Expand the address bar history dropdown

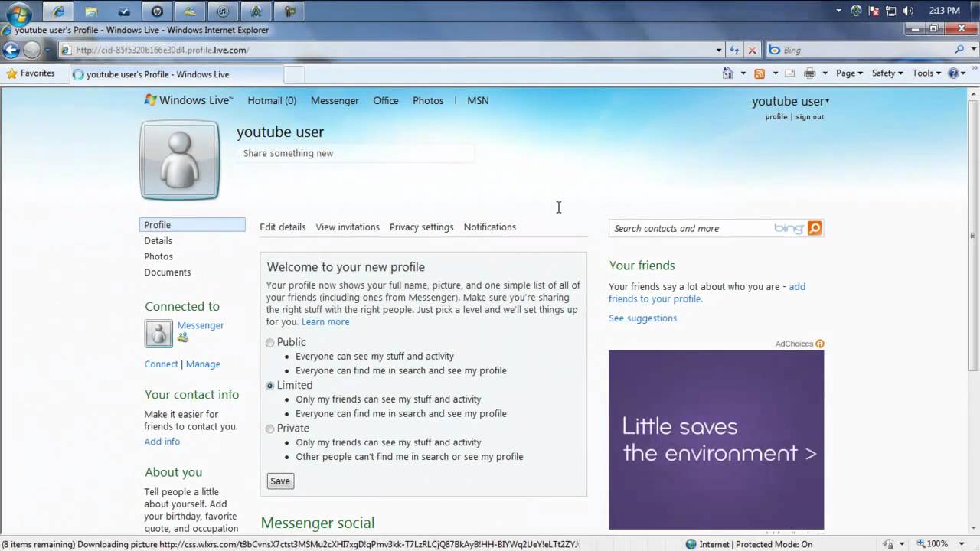[718, 50]
